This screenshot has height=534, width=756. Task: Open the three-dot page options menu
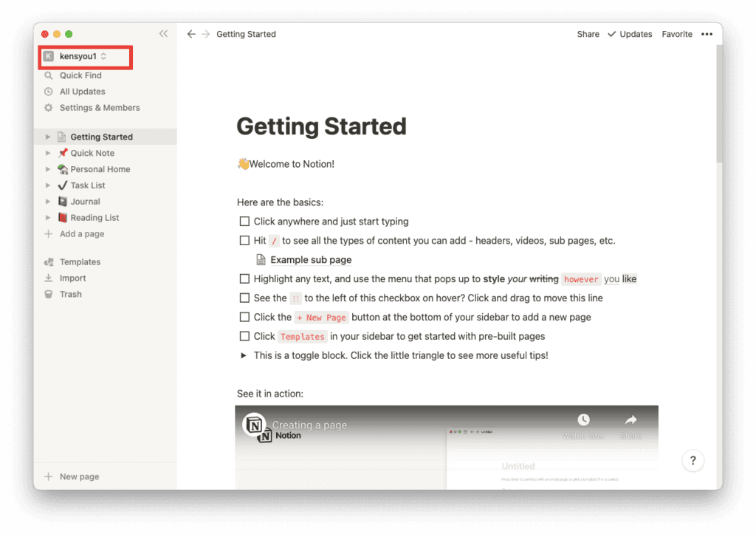707,34
